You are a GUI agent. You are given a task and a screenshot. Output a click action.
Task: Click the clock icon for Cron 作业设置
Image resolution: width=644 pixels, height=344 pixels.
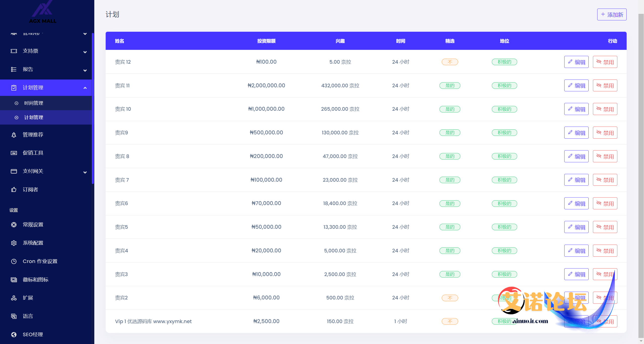click(x=14, y=261)
